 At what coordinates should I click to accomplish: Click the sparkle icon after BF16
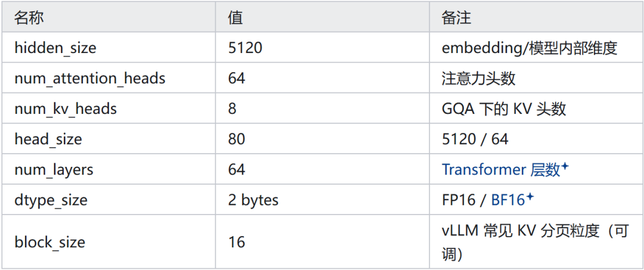click(530, 197)
